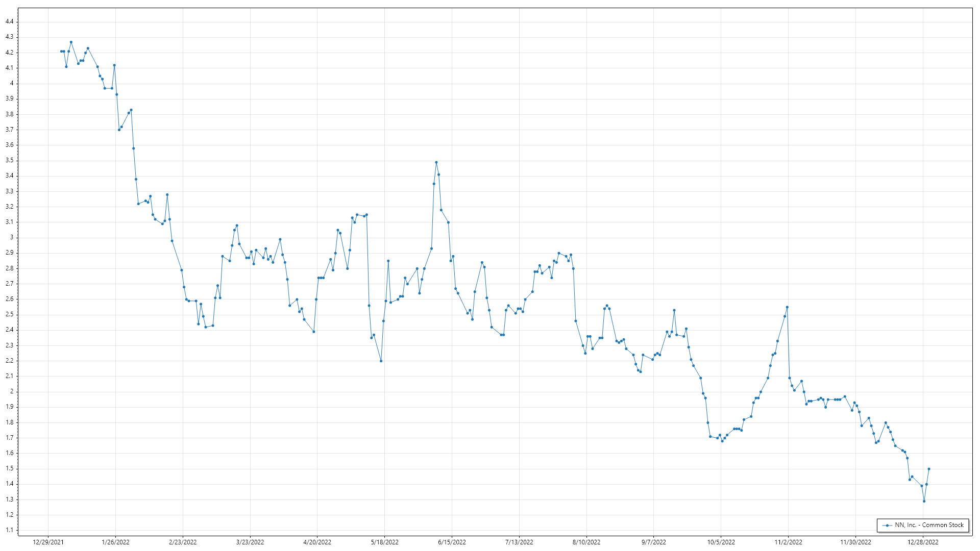
Task: Click the 1.1 y-axis tick label
Action: pos(10,530)
